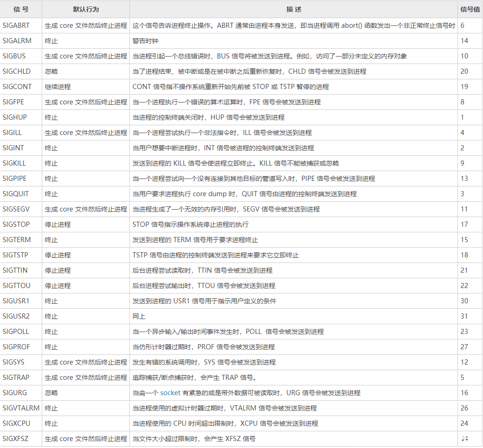Click the SIGHUP description about 控制终端关闭
Image resolution: width=483 pixels, height=448 pixels.
tap(208, 117)
